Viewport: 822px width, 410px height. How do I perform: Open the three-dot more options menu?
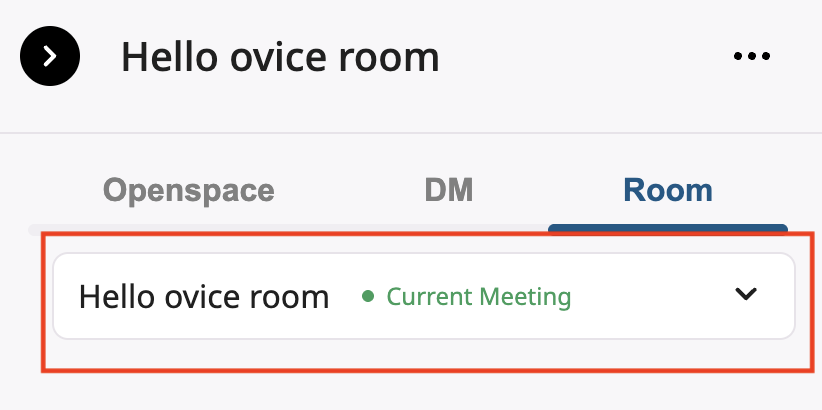point(752,57)
